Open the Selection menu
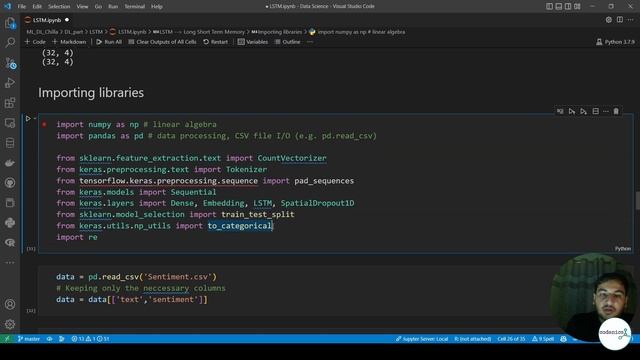 pyautogui.click(x=59, y=7)
